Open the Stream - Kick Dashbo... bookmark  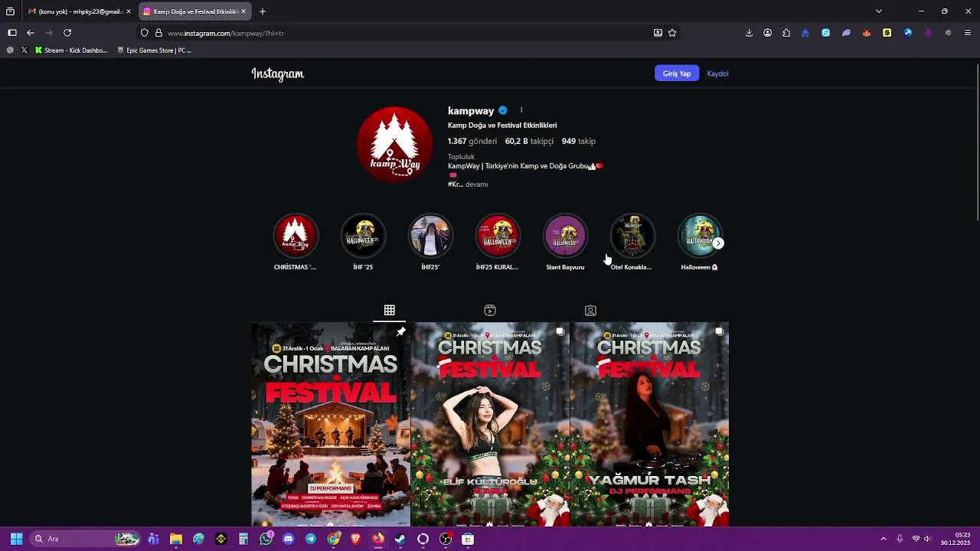(x=70, y=51)
